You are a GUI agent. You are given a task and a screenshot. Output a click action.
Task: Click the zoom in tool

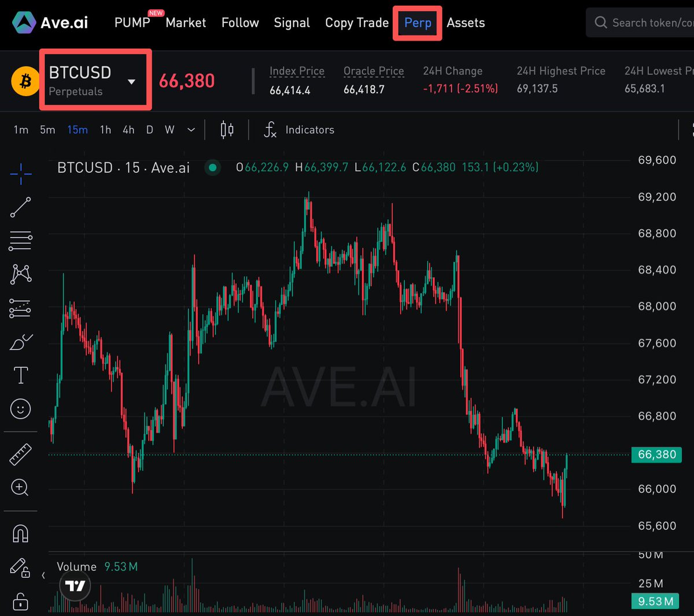(20, 488)
